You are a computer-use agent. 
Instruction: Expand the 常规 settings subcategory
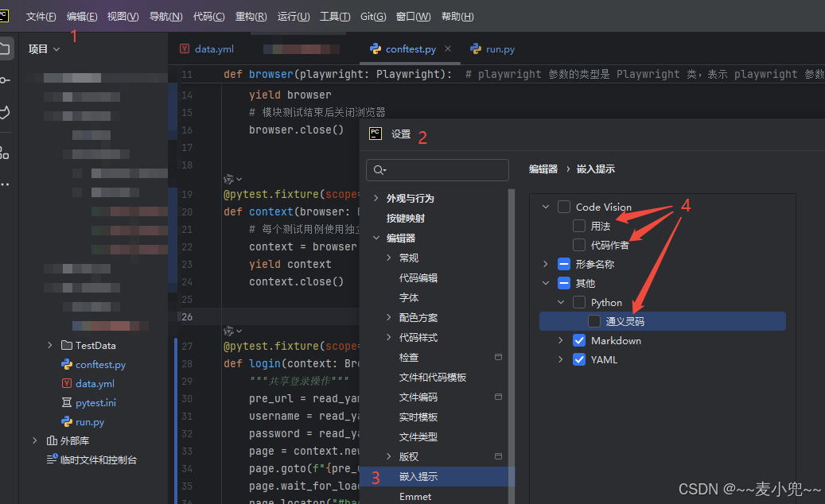pyautogui.click(x=389, y=258)
